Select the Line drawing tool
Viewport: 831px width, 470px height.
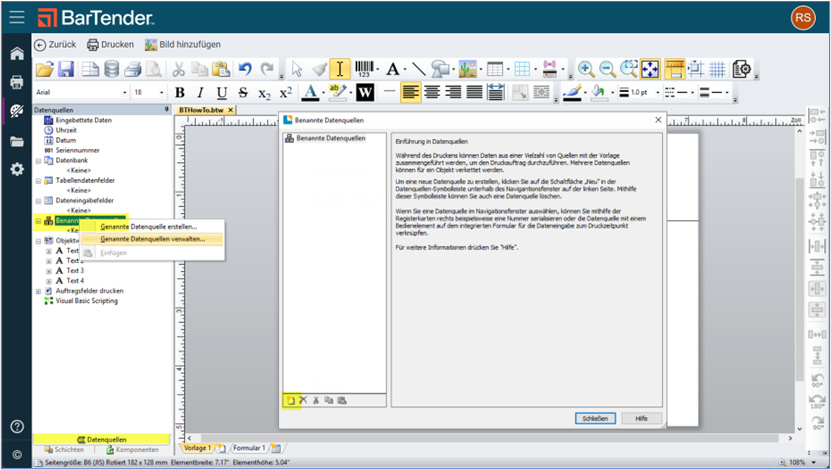point(419,69)
